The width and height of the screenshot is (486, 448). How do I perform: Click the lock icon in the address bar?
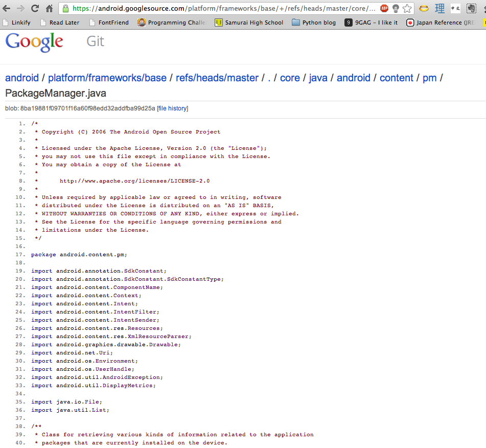[65, 9]
